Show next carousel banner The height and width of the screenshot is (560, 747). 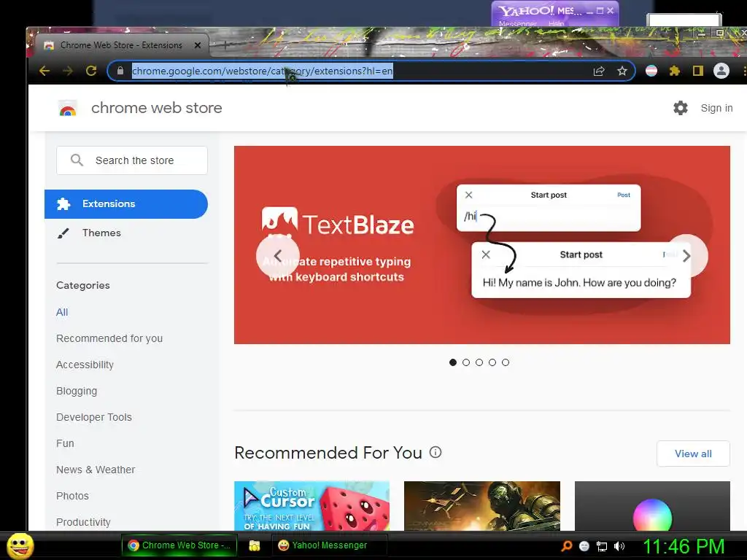click(x=686, y=256)
